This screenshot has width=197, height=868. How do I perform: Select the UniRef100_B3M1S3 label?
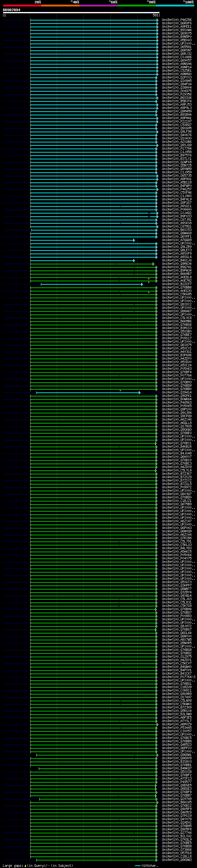pos(177,328)
